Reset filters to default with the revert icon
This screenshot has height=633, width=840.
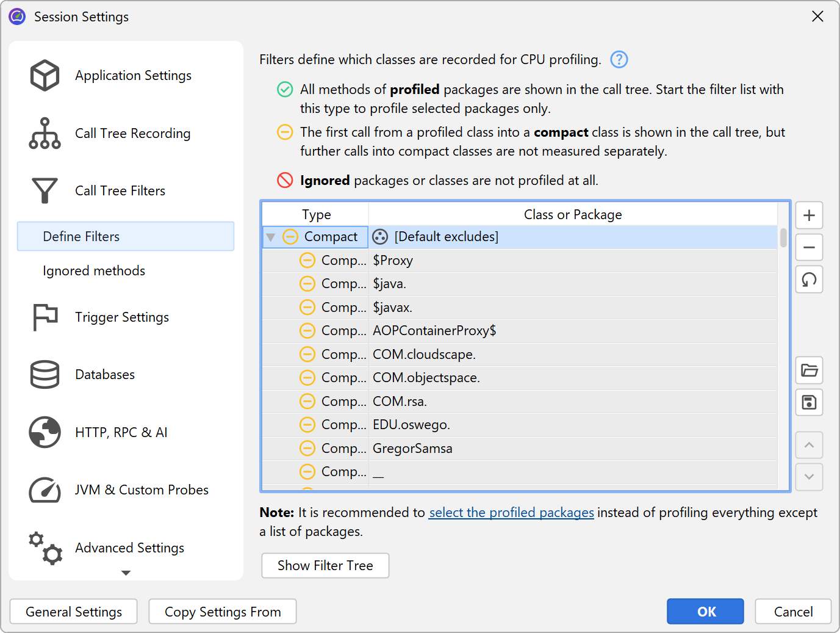pos(809,280)
